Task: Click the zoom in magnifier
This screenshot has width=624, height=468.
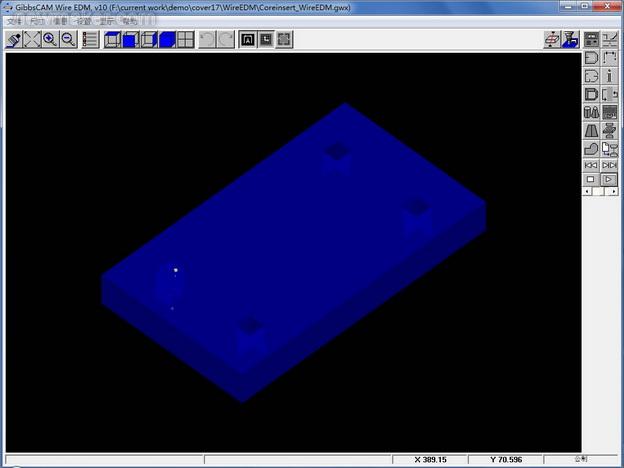Action: [50, 39]
